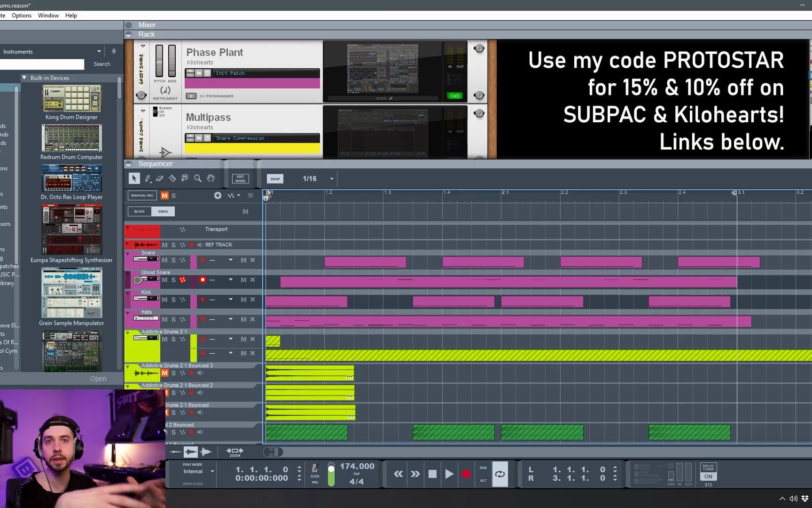
Task: Mute the Snare track
Action: (x=164, y=260)
